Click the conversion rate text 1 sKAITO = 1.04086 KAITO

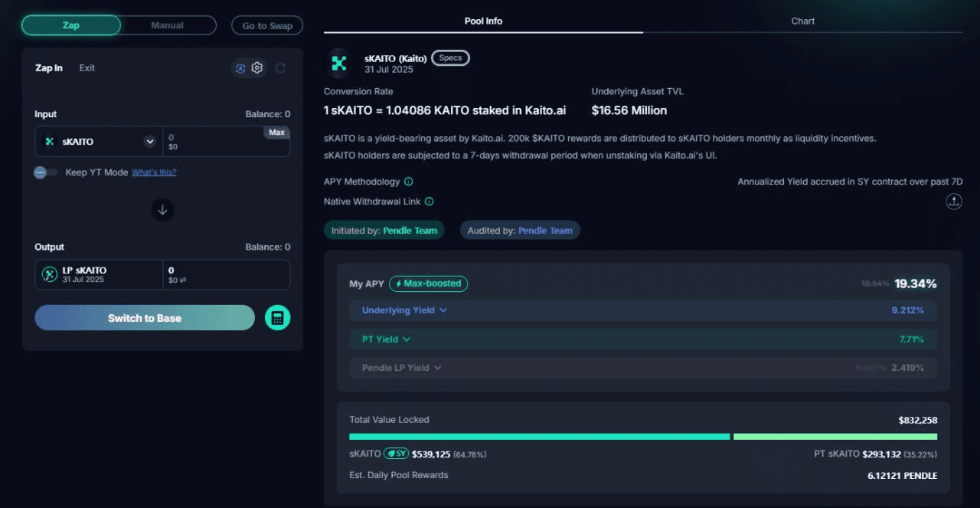(445, 110)
